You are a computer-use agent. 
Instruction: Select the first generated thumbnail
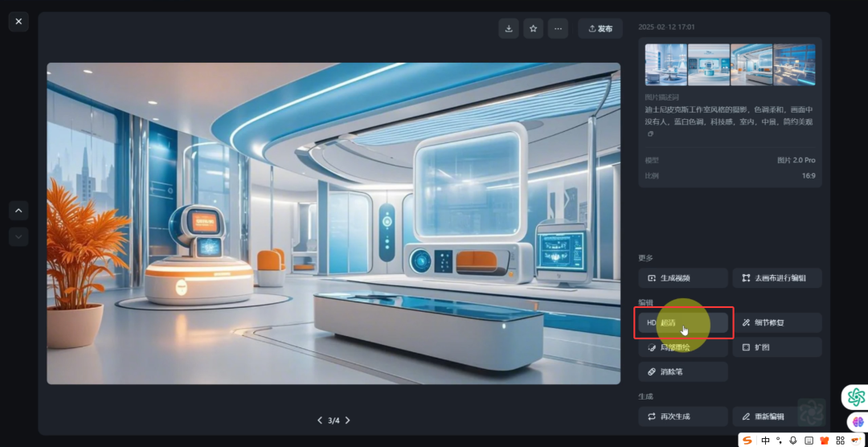pos(666,65)
